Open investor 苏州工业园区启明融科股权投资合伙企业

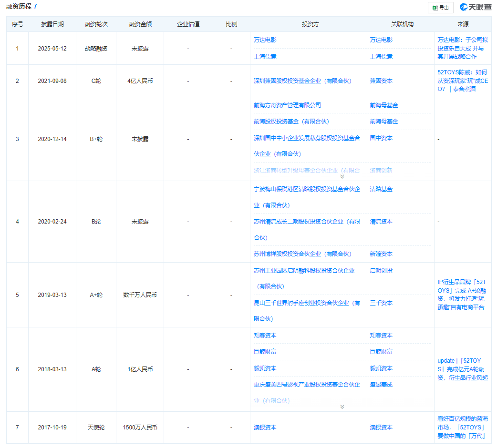pyautogui.click(x=304, y=278)
